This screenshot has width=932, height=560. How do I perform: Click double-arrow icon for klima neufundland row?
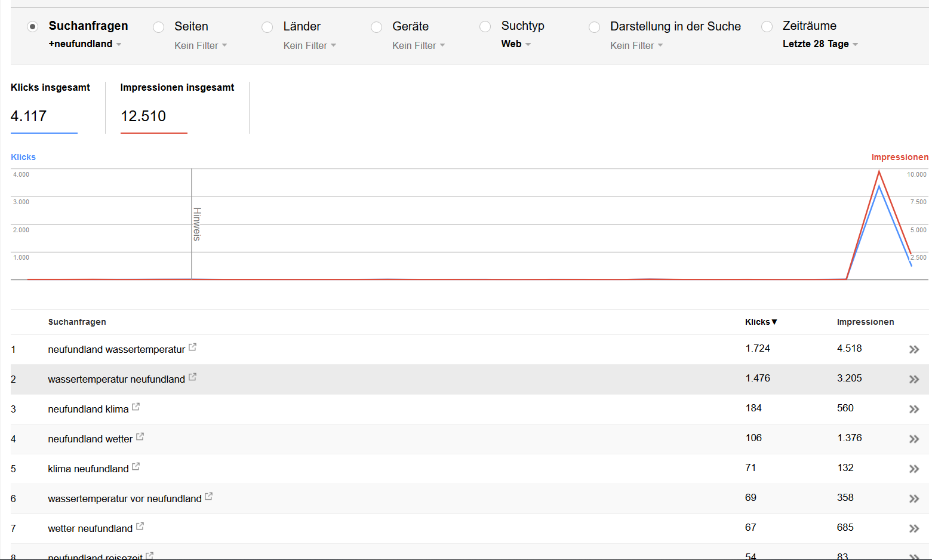pyautogui.click(x=913, y=469)
